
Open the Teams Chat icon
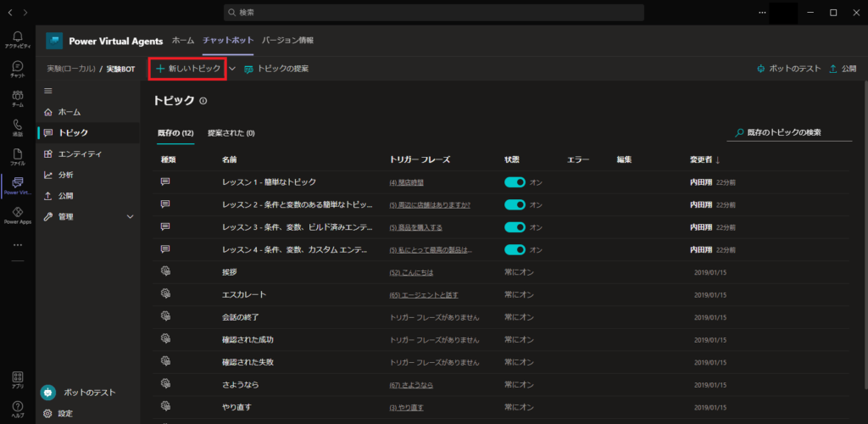[18, 66]
